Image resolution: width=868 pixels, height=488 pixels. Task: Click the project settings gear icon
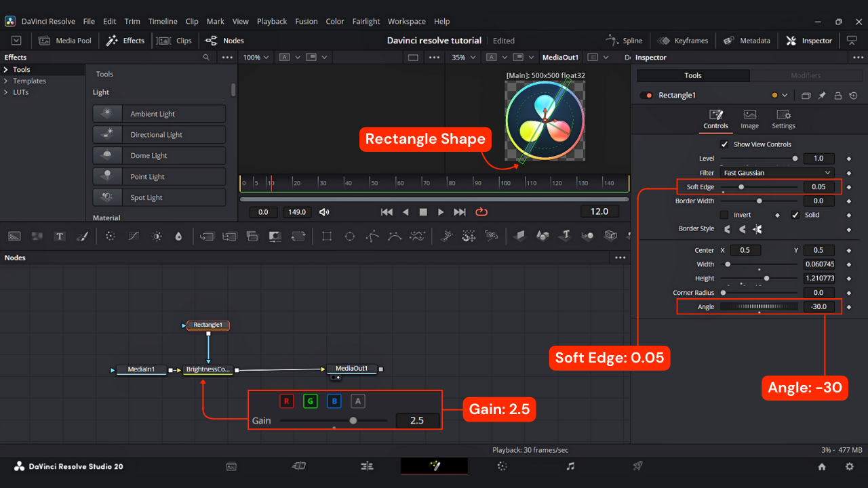[849, 466]
